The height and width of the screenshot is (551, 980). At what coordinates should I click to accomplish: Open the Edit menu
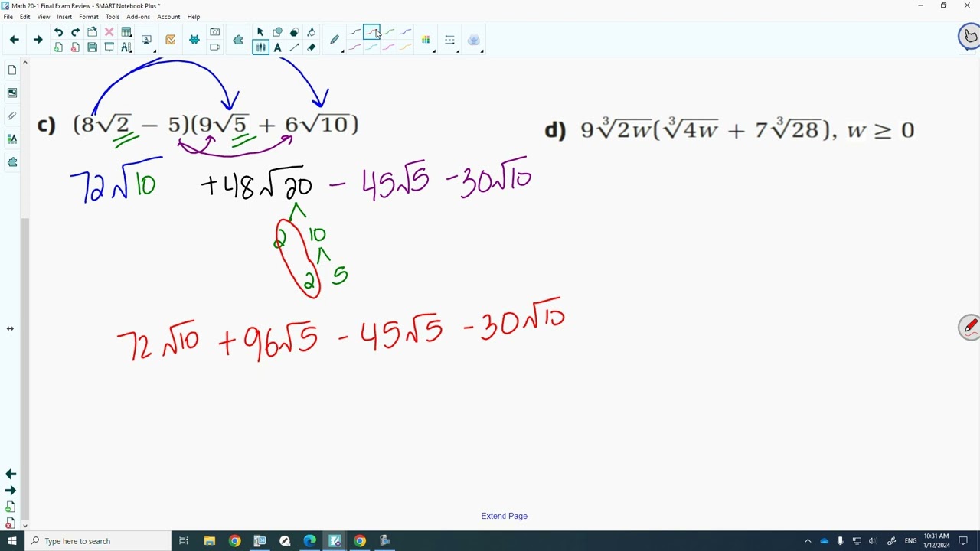25,17
